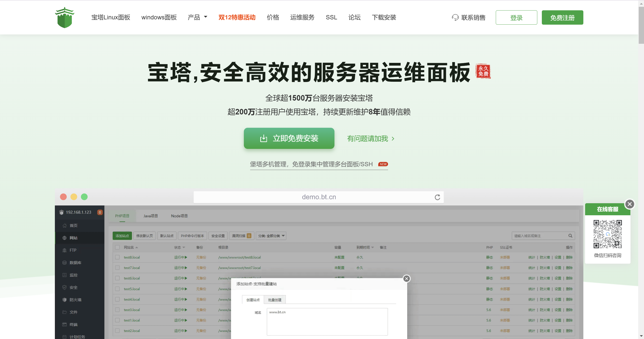The image size is (644, 339).
Task: Click the search magnifier in site search box
Action: coord(570,236)
